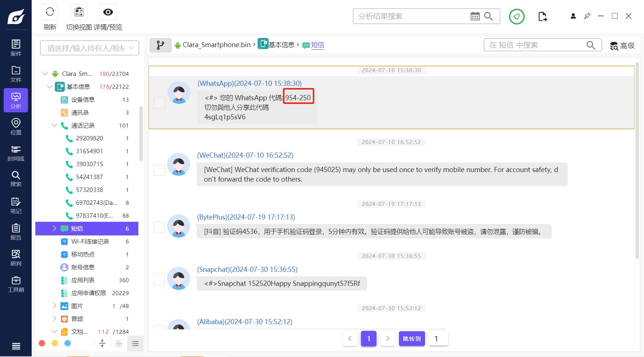The width and height of the screenshot is (644, 357).
Task: Collapse the 文档 tree node
Action: click(54, 332)
